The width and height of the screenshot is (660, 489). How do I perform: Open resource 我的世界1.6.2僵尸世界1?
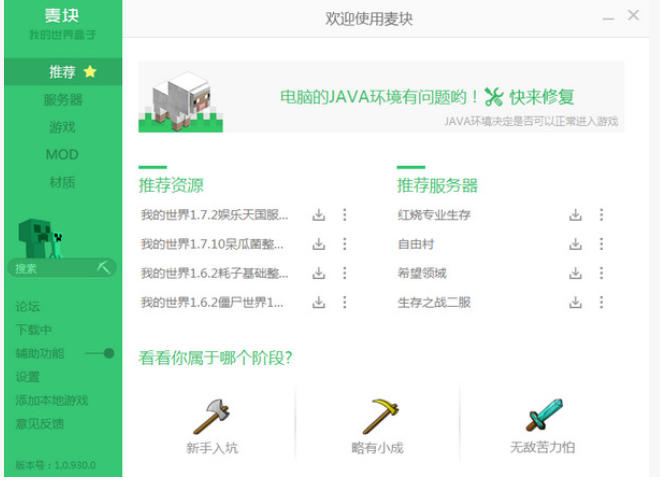212,302
